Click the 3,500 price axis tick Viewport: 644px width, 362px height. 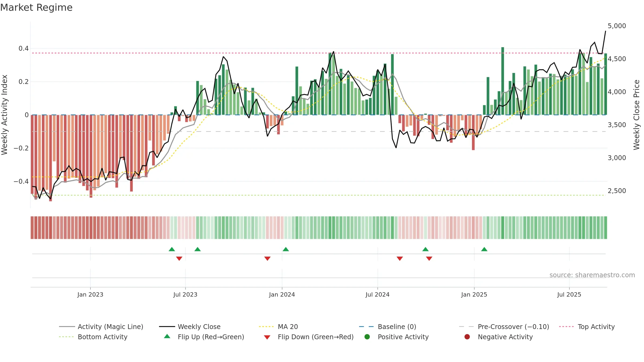[617, 125]
